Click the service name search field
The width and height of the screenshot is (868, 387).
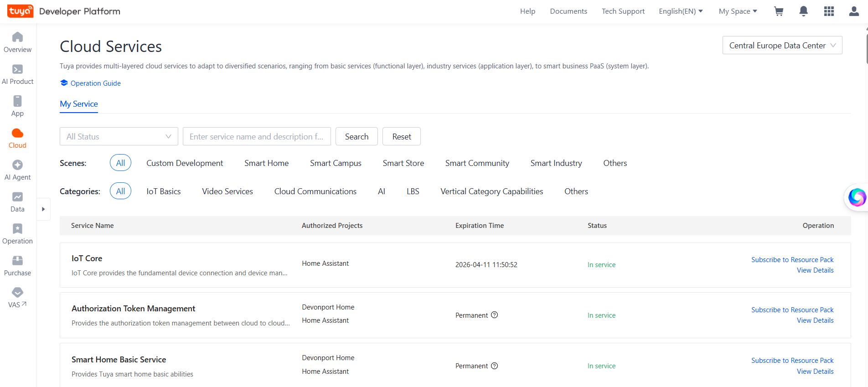point(256,136)
